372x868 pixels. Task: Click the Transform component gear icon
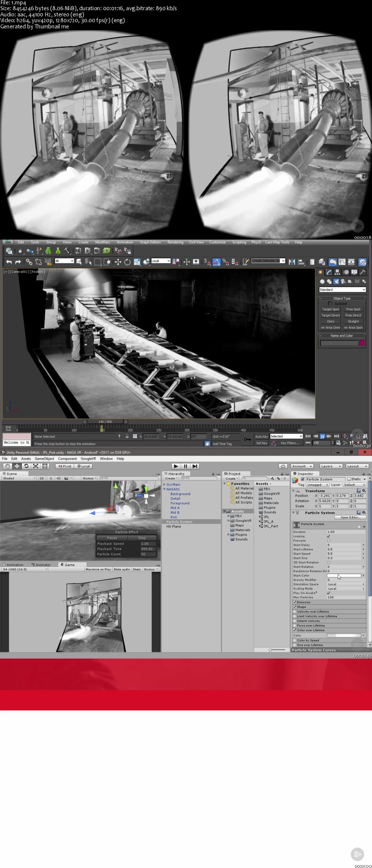pos(364,491)
